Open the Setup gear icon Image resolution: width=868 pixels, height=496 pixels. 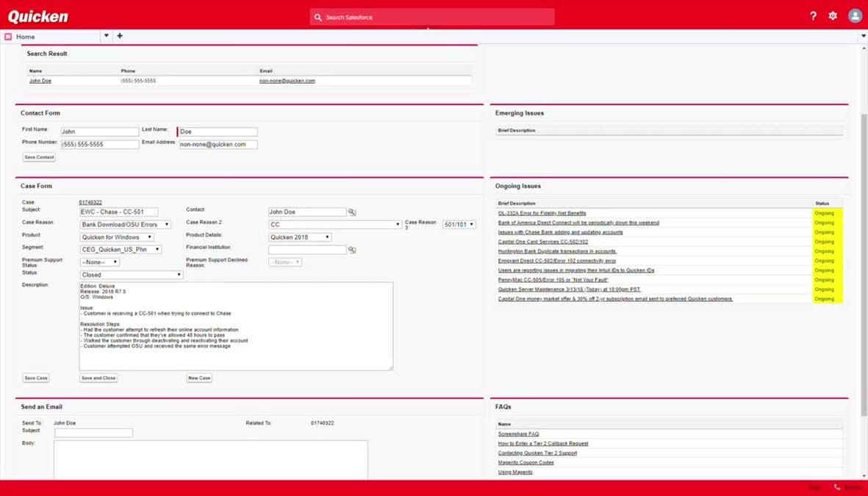(x=833, y=16)
